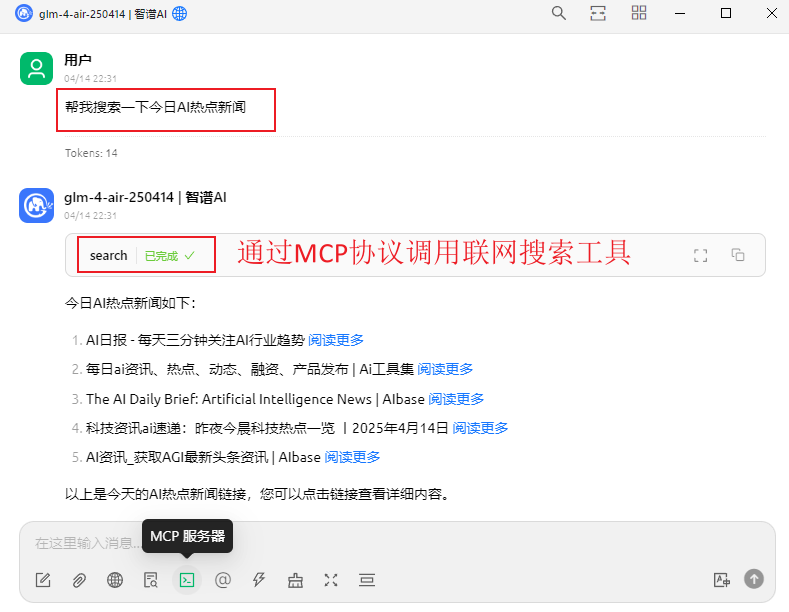Open 阅读更多 link for Ai工具集
789x612 pixels.
(445, 369)
